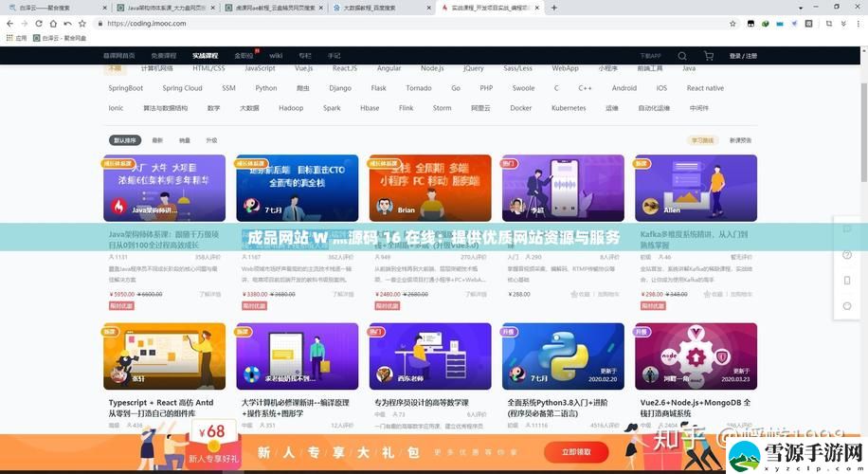This screenshot has height=474, width=868.
Task: Open Allen's Kafka course thumbnail
Action: pyautogui.click(x=696, y=188)
